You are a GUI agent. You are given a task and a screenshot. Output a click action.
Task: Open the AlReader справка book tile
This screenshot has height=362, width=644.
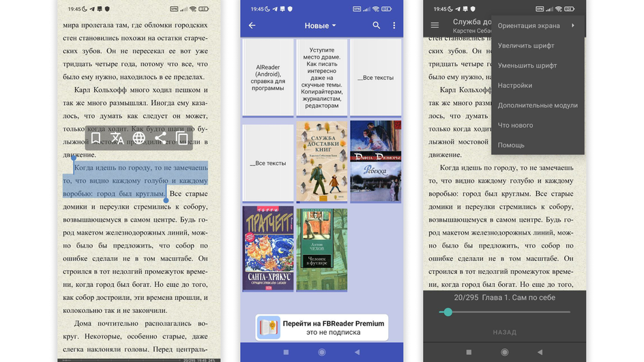[268, 78]
